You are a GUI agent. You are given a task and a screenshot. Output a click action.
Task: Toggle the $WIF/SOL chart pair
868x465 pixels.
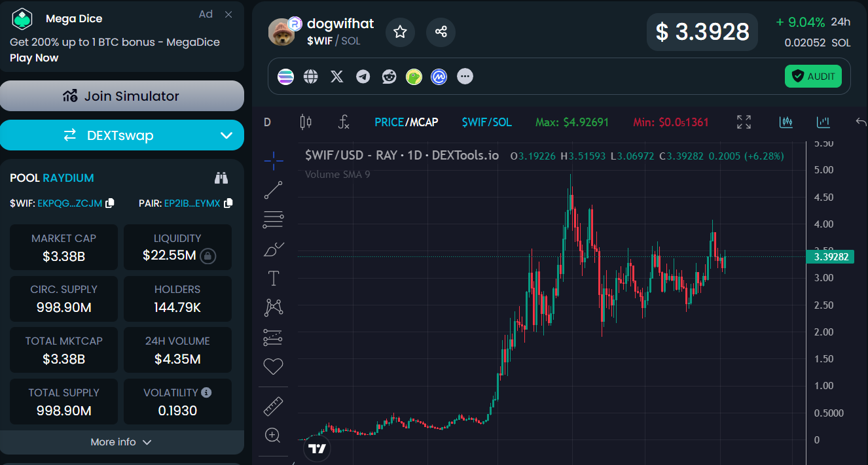487,122
